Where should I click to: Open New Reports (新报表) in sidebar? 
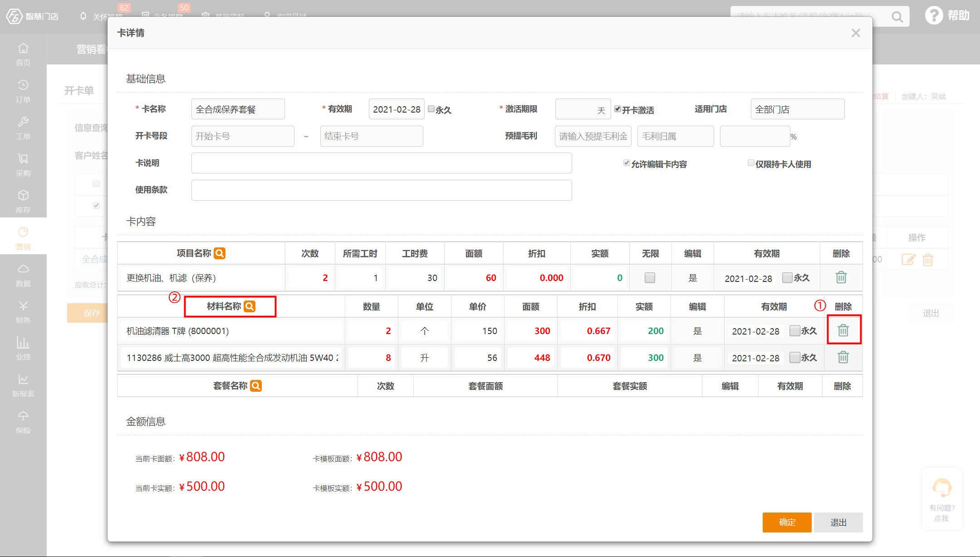tap(23, 385)
